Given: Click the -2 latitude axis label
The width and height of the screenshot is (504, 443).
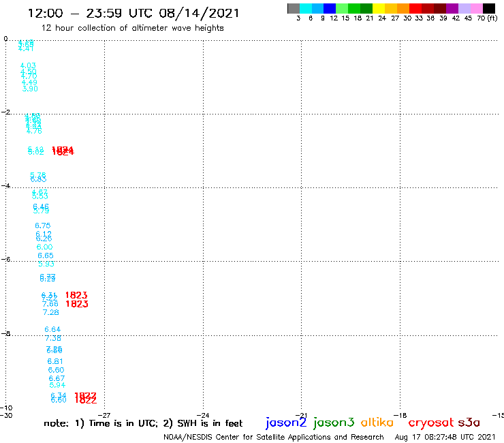Looking at the screenshot, I should pos(5,112).
